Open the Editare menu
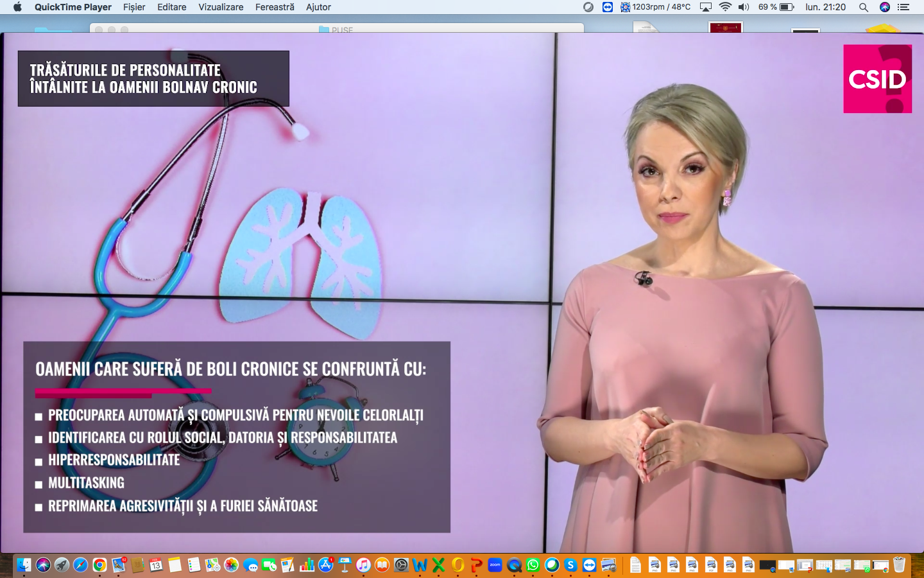The width and height of the screenshot is (924, 578). click(x=172, y=7)
